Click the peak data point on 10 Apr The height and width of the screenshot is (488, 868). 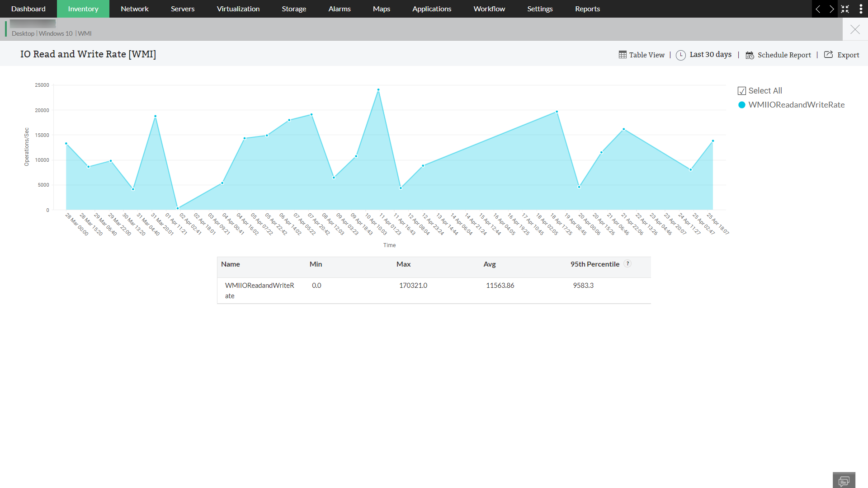[x=378, y=90]
